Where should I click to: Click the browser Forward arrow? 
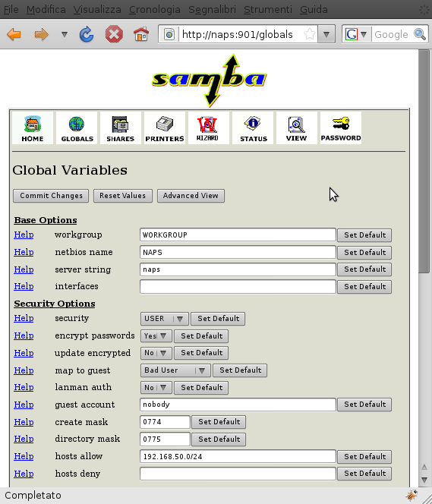click(42, 34)
